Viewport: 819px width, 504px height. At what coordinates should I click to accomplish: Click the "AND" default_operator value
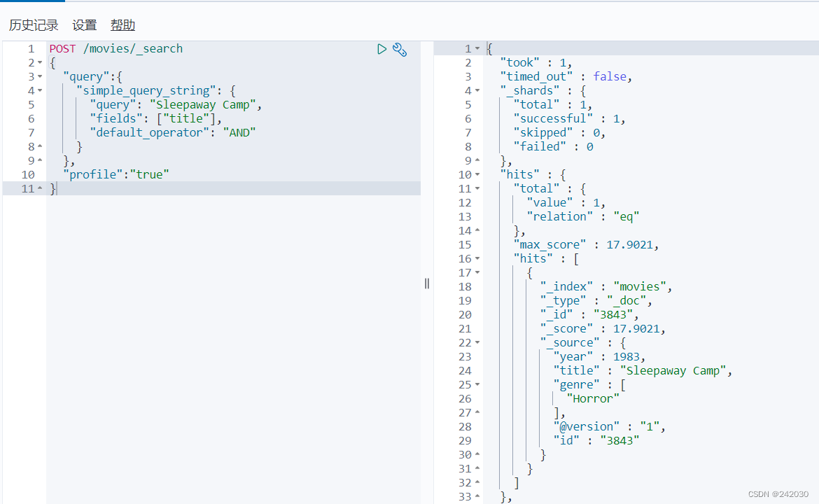239,133
